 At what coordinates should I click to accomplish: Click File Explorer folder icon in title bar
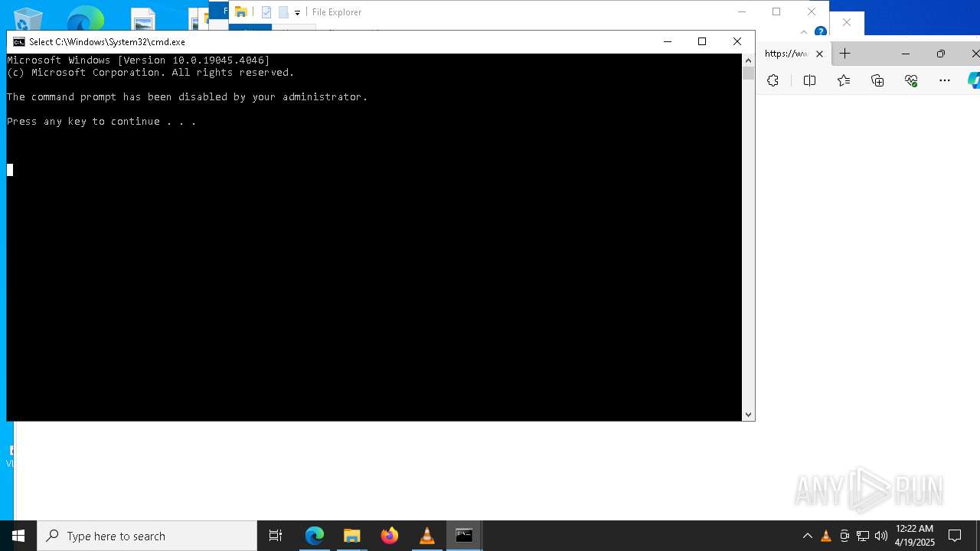(240, 12)
